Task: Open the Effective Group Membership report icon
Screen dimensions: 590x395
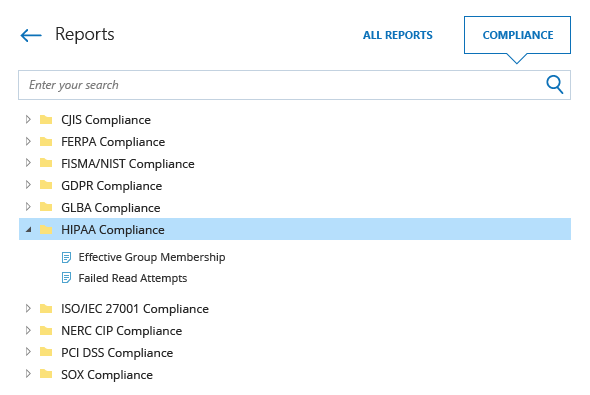Action: (x=66, y=257)
